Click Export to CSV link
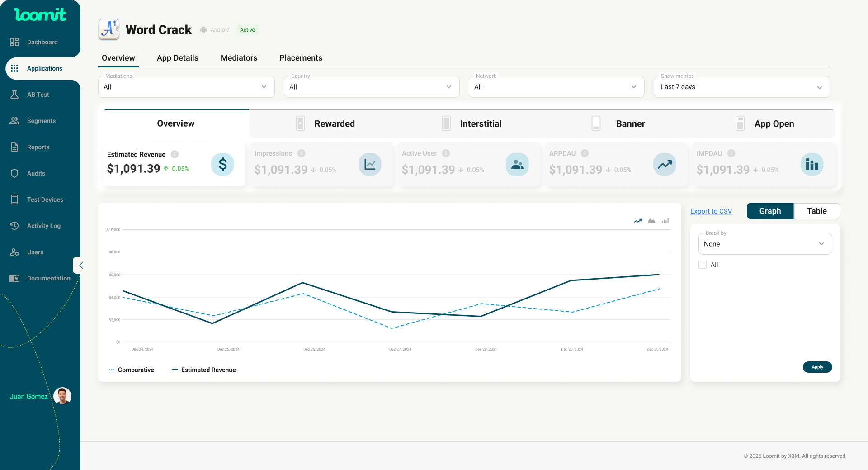The image size is (868, 470). point(711,211)
